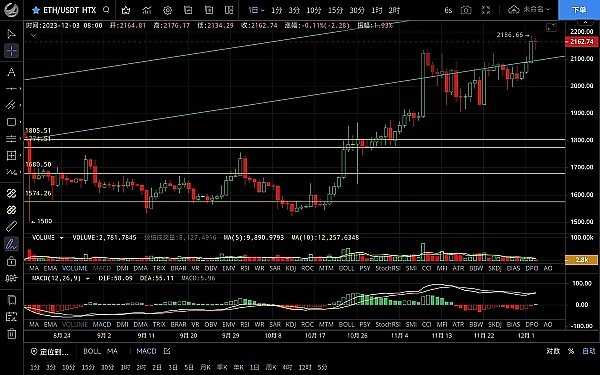600x375 pixels.
Task: Toggle ETH/USDT favorite star
Action: [36, 10]
